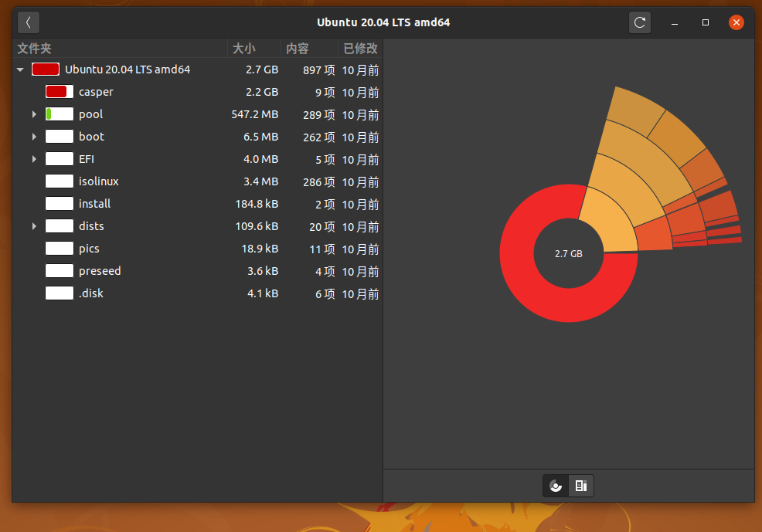Sort by the 大小 column header
Viewport: 762px width, 532px height.
tap(253, 49)
